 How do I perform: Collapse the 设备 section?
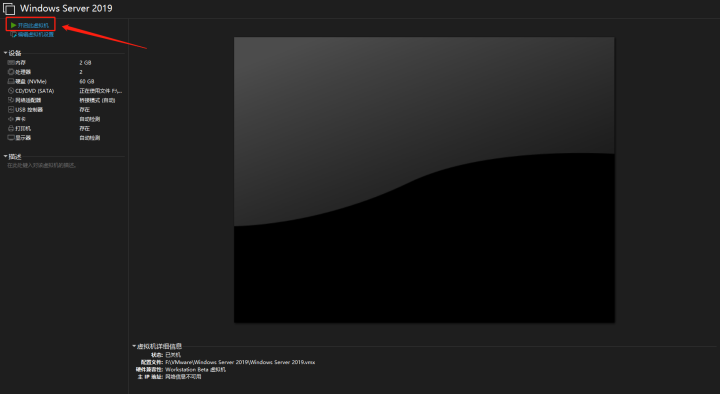tap(6, 53)
